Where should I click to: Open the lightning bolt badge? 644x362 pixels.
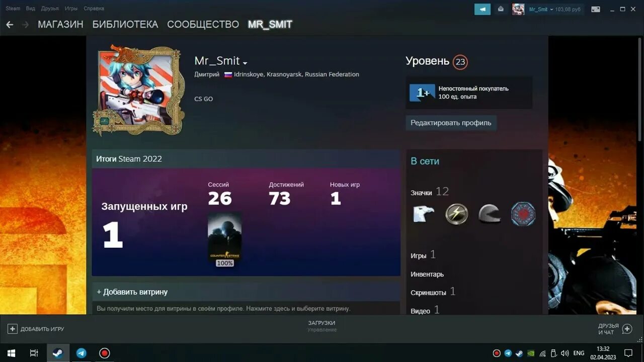(x=456, y=214)
